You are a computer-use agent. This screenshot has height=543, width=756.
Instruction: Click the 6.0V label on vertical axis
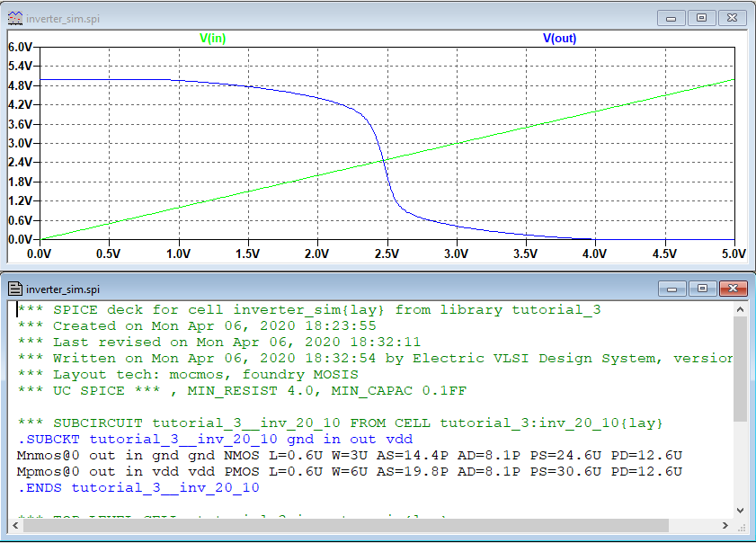[x=20, y=47]
